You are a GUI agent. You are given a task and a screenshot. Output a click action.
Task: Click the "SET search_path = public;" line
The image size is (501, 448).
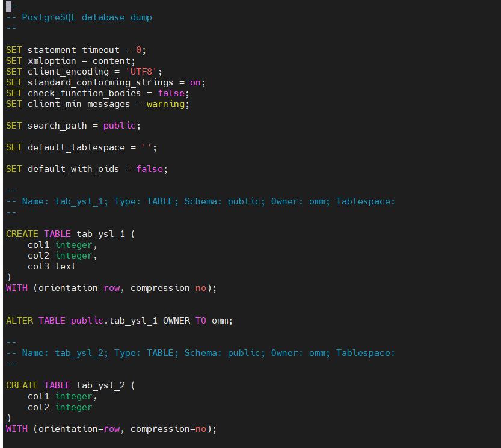click(73, 126)
